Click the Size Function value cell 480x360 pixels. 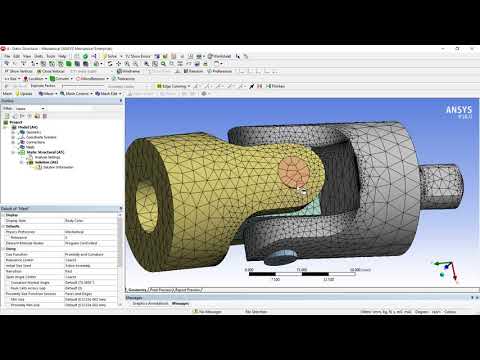(90, 254)
